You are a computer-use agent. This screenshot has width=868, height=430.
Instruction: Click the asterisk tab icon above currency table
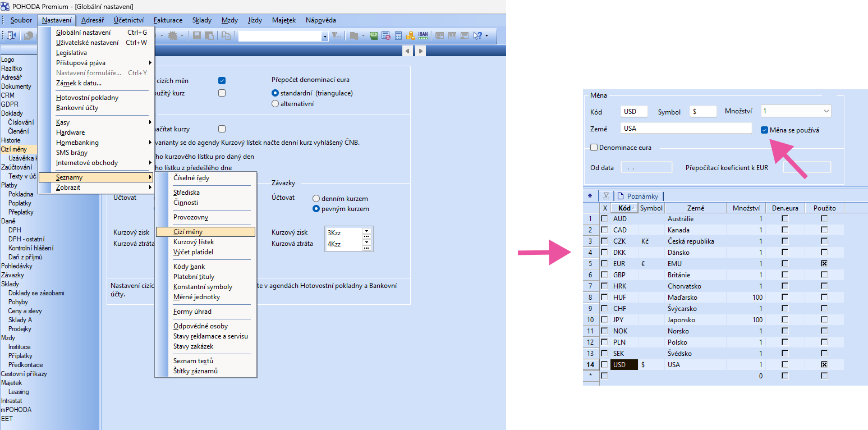[x=590, y=196]
